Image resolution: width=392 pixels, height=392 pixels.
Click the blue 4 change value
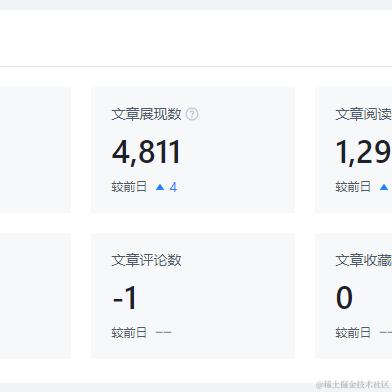[173, 187]
